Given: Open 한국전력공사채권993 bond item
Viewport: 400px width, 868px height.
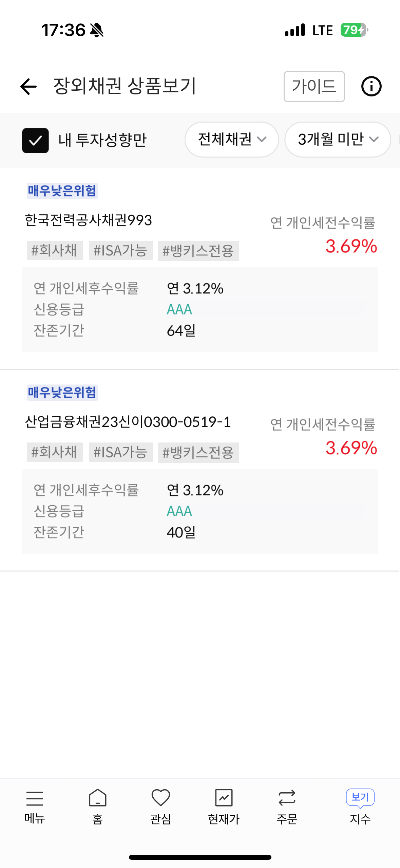Looking at the screenshot, I should (89, 220).
